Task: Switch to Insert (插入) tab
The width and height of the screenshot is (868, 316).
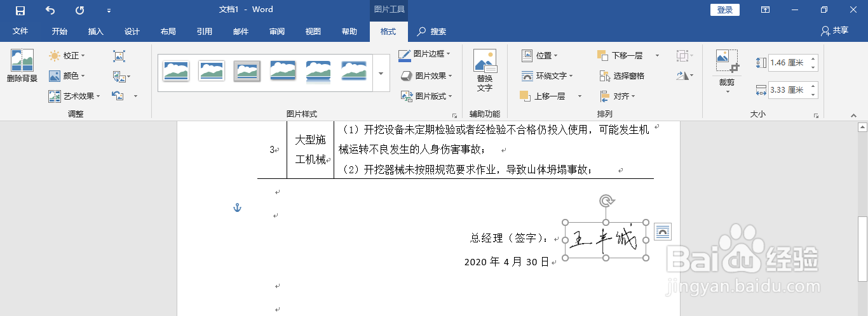Action: (96, 31)
